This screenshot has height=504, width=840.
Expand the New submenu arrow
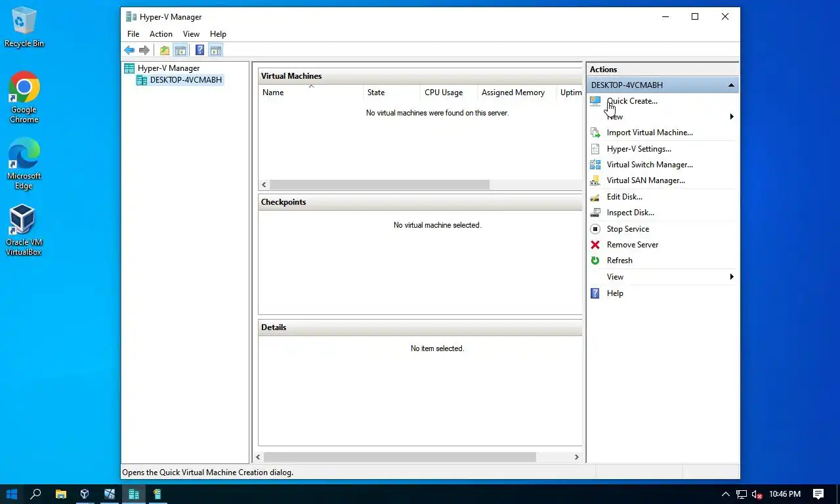(732, 117)
